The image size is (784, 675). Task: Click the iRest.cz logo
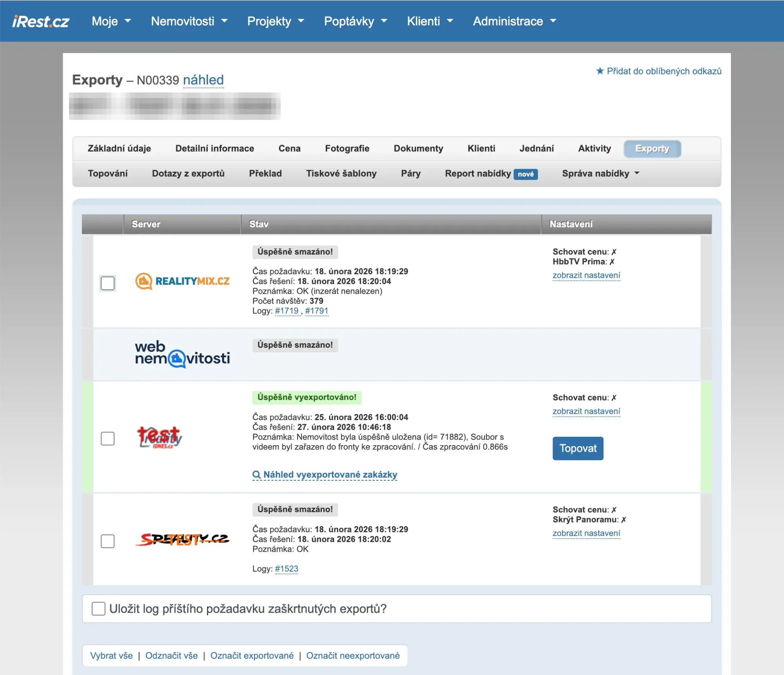41,21
